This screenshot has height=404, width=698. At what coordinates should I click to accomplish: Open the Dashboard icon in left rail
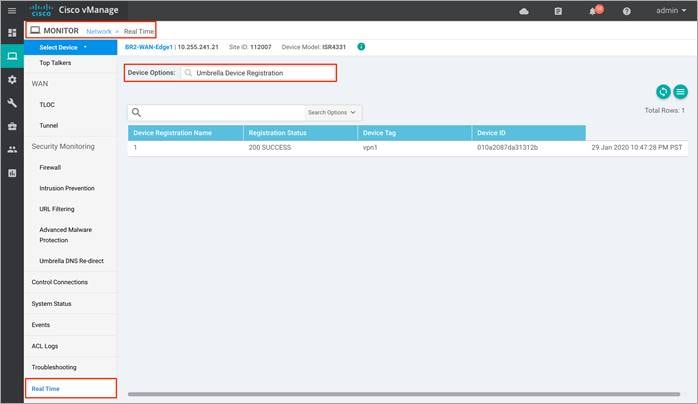[x=12, y=33]
